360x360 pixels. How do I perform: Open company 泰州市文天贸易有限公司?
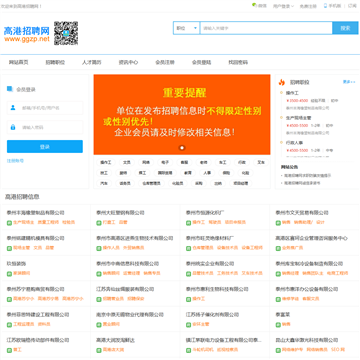coord(302,213)
